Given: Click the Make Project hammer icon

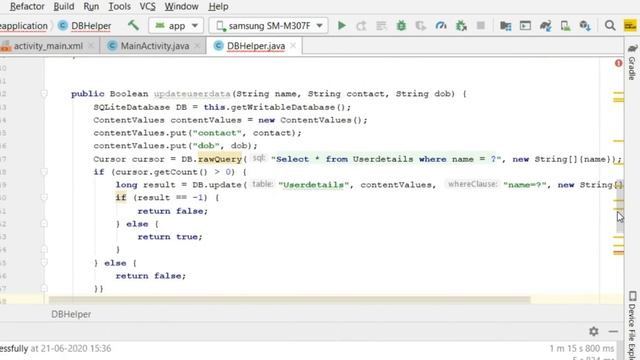Looking at the screenshot, I should click(x=133, y=25).
